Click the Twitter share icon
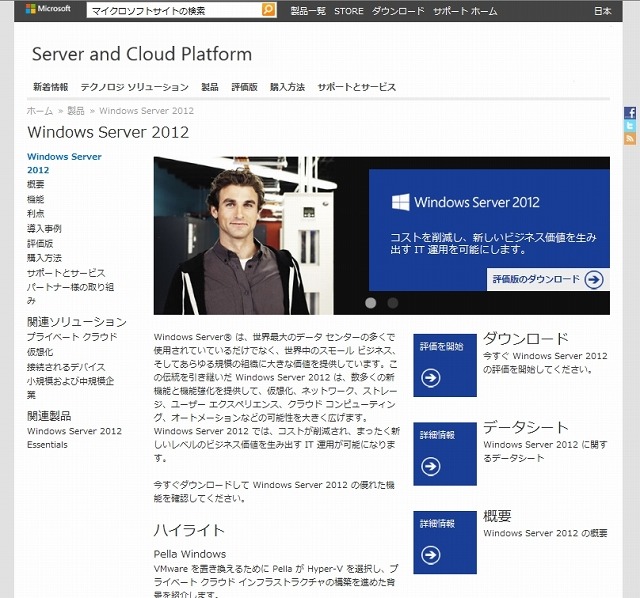 pyautogui.click(x=630, y=126)
